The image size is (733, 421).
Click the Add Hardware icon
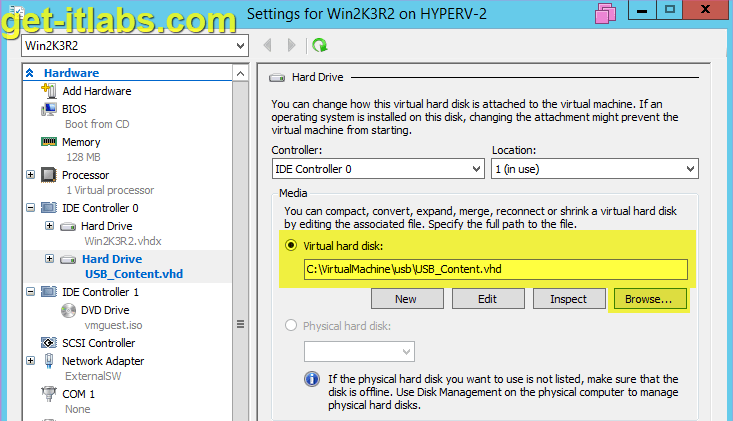pos(49,91)
